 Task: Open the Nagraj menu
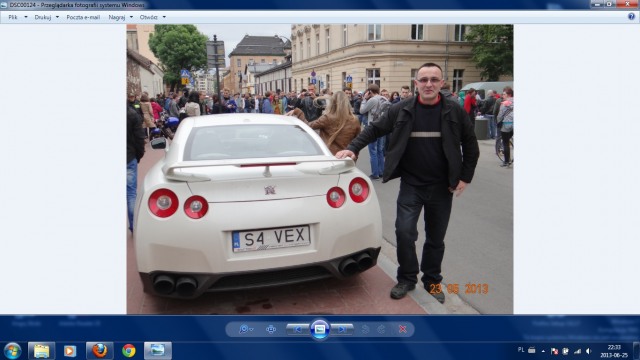[x=117, y=17]
